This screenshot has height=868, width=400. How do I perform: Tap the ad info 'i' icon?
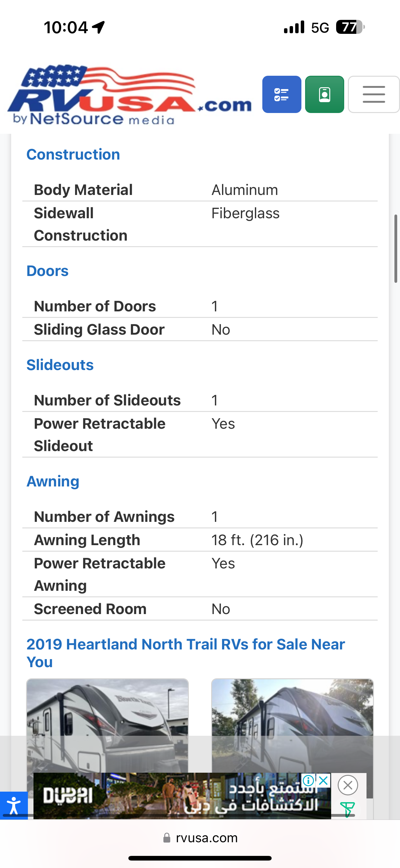coord(309,780)
